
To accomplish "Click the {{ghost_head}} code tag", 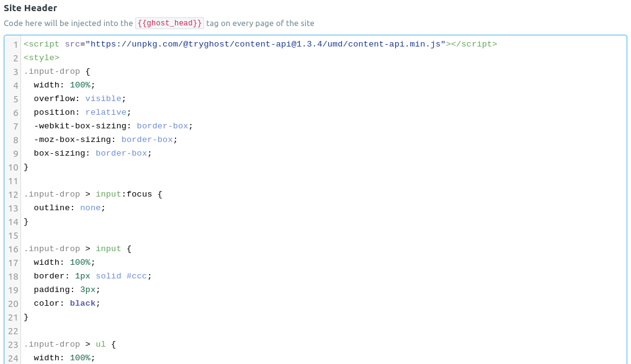I will point(169,24).
